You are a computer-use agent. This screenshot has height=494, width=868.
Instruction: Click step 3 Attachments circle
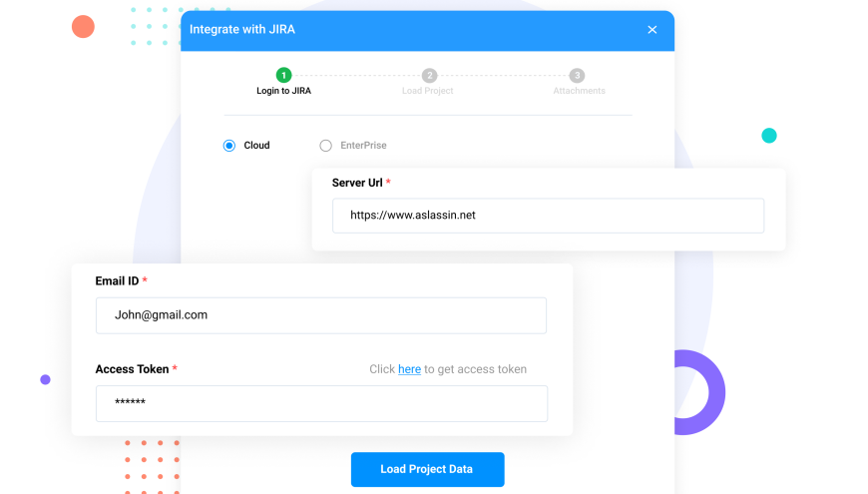point(577,75)
